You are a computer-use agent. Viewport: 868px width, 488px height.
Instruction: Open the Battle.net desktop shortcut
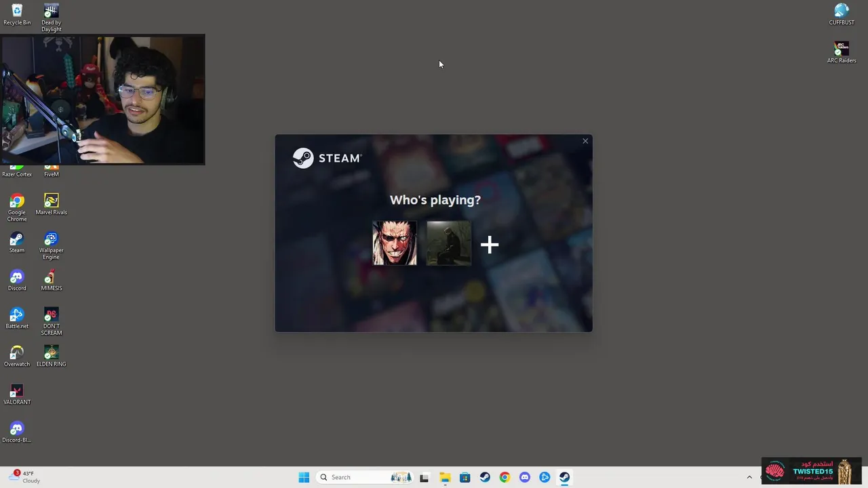17,318
